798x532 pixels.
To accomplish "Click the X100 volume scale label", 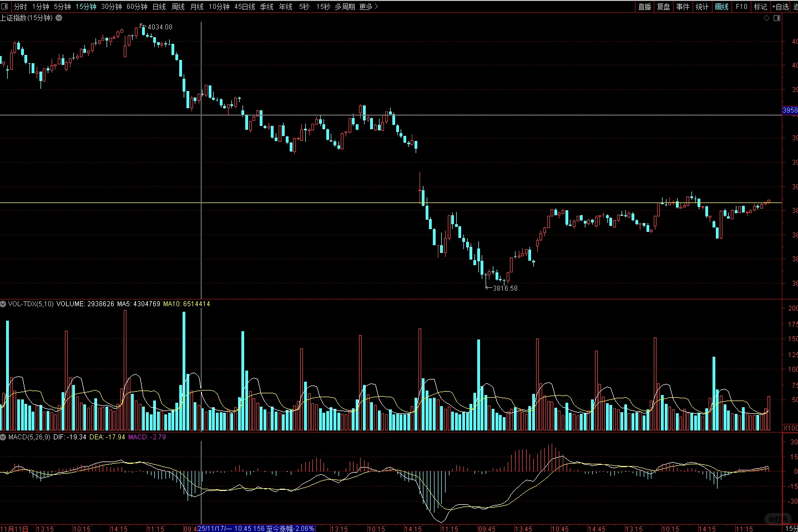I will [x=791, y=428].
